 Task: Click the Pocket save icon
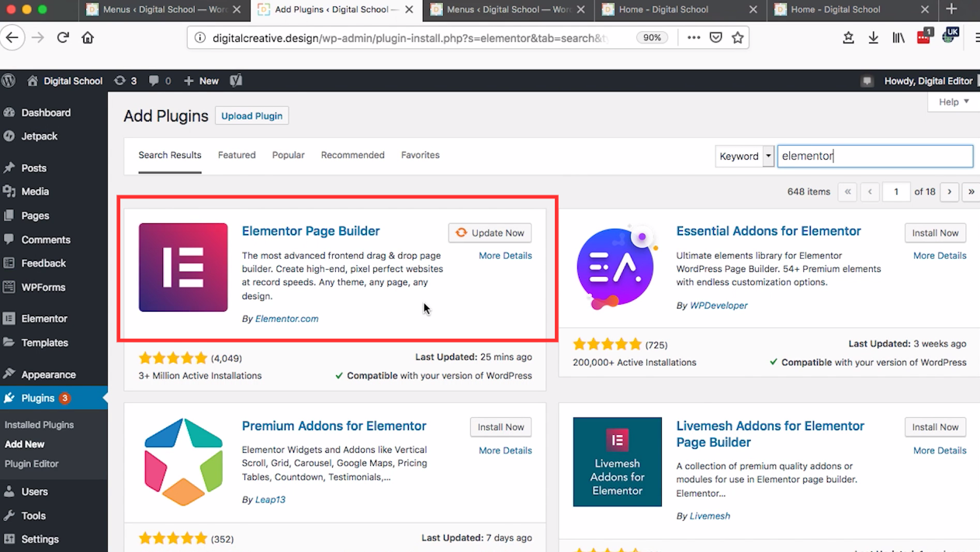click(716, 37)
